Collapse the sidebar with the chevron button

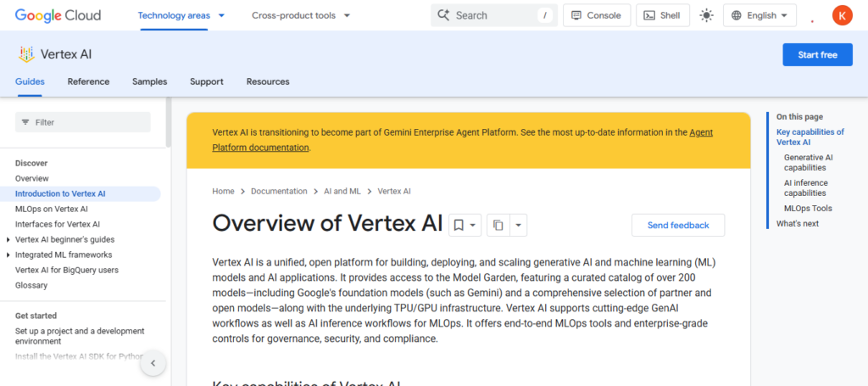(x=153, y=363)
